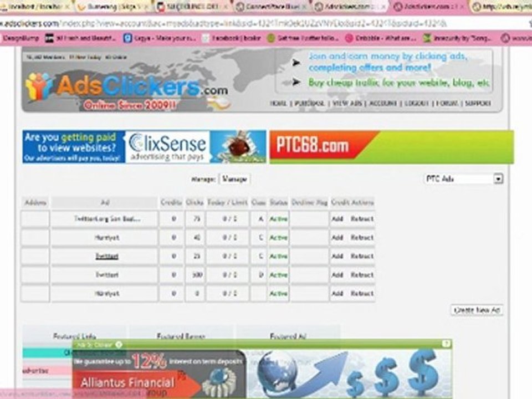The height and width of the screenshot is (399, 532).
Task: Open the 30 Fresh and Beautiful bookmark
Action: (81, 38)
